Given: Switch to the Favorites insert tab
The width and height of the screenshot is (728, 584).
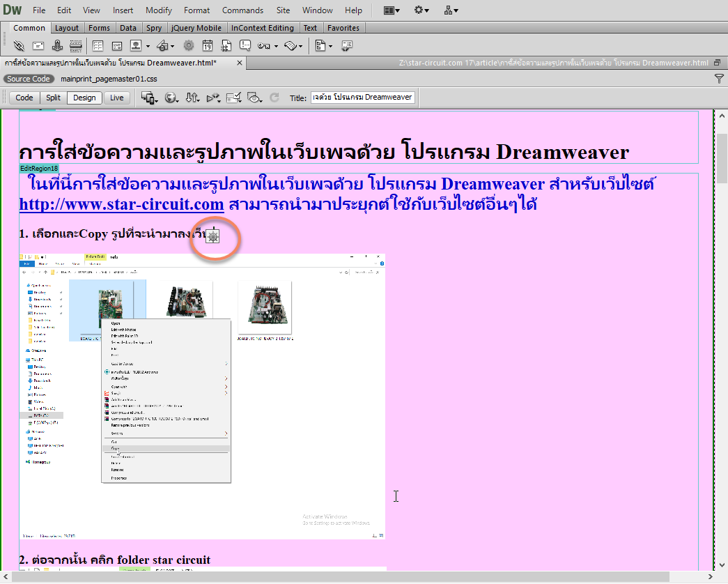Looking at the screenshot, I should point(343,28).
